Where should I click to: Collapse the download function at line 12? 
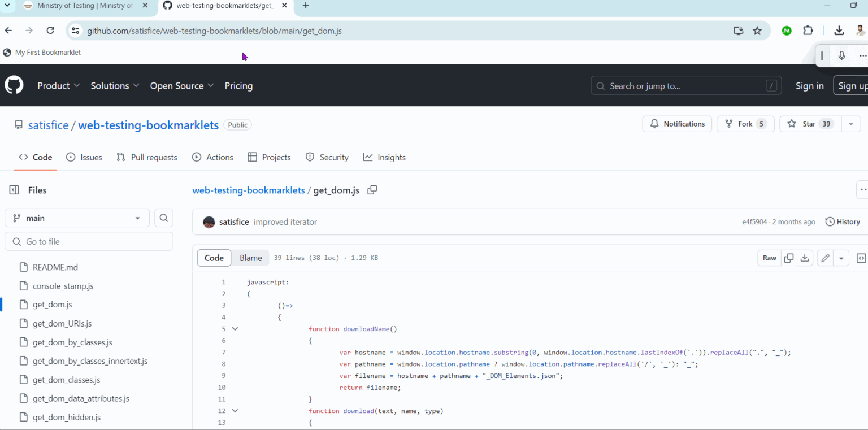click(235, 411)
